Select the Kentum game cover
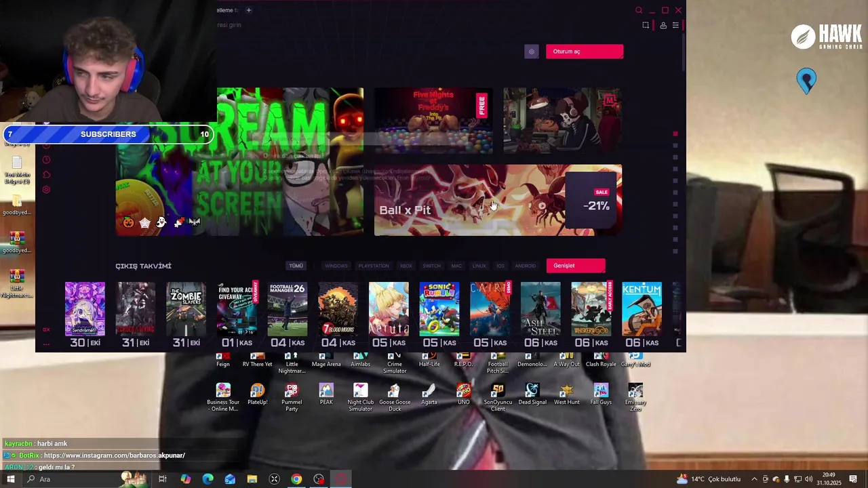 [642, 309]
